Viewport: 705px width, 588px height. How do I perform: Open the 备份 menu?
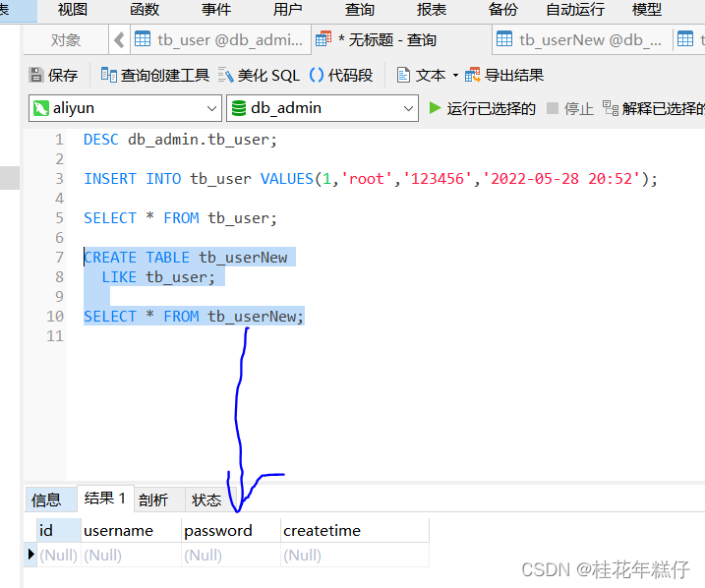(503, 9)
